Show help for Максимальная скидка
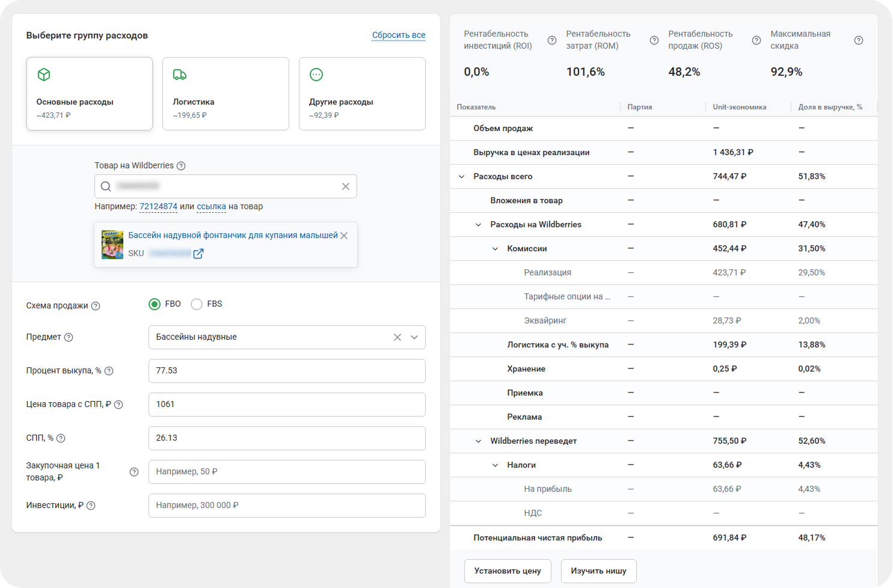The height and width of the screenshot is (588, 893). click(859, 40)
